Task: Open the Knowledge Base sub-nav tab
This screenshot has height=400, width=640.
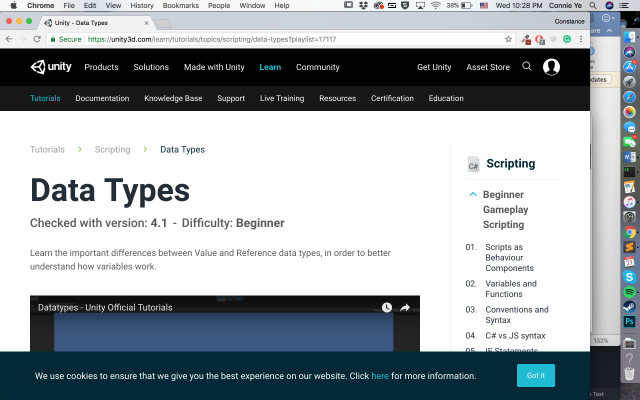Action: click(x=173, y=98)
